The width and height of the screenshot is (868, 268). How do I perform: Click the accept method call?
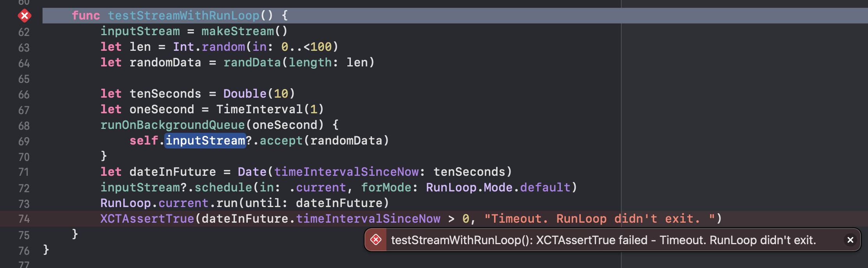click(281, 141)
